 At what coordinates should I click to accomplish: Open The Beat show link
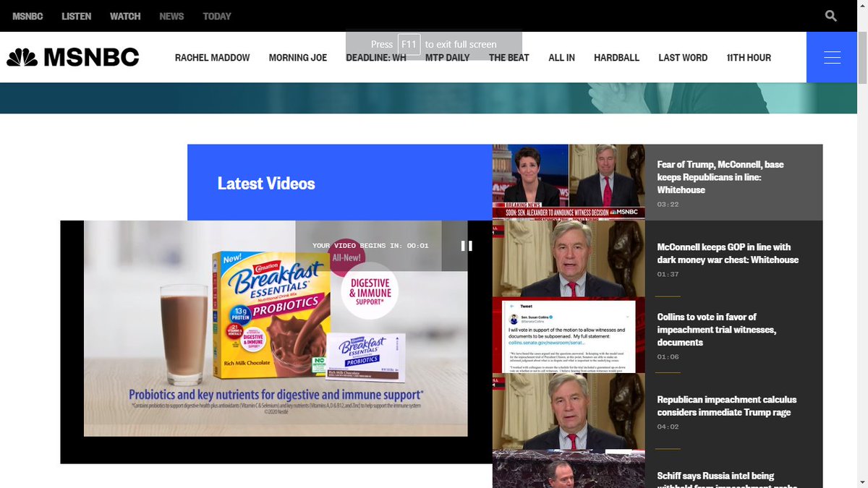pos(509,57)
